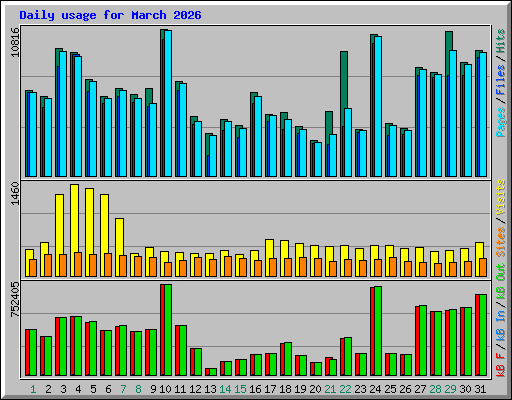
Task: Click day label 30 on the axis
Action: 465,389
